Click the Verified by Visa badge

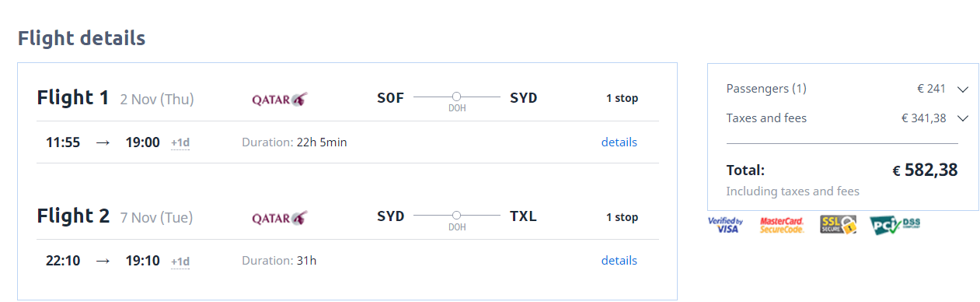tap(725, 225)
